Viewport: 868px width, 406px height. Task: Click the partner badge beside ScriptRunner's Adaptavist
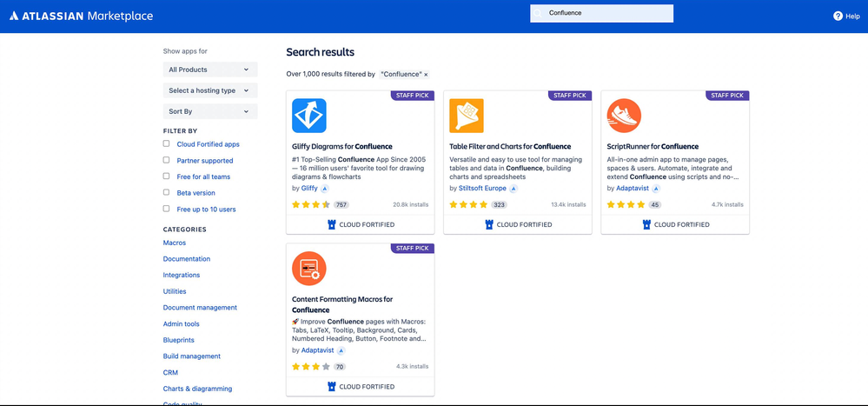(x=656, y=189)
